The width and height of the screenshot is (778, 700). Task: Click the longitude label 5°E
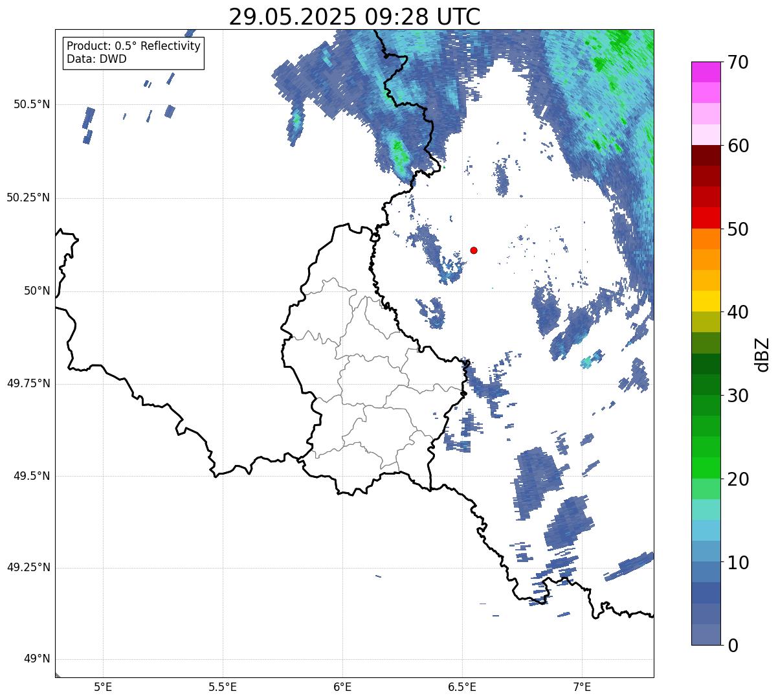point(103,687)
